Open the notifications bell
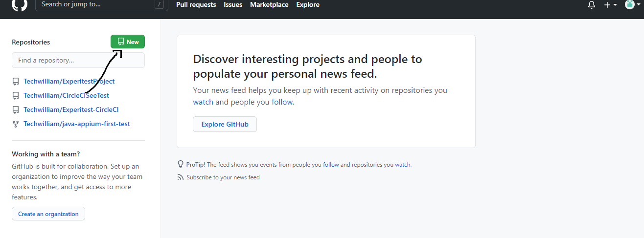Screen dimensions: 644x238 click(x=592, y=5)
